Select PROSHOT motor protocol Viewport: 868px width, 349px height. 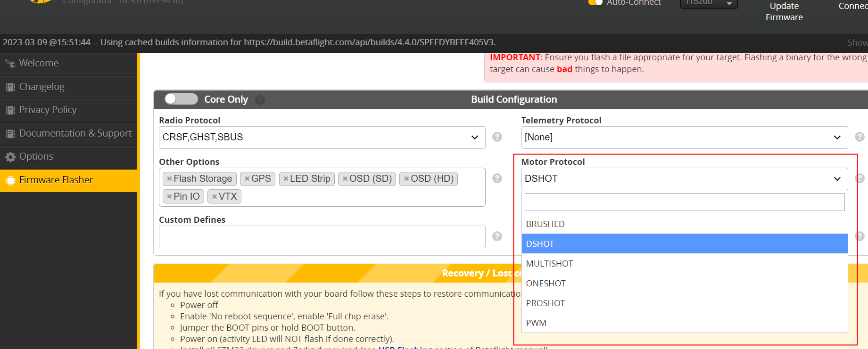pyautogui.click(x=685, y=303)
